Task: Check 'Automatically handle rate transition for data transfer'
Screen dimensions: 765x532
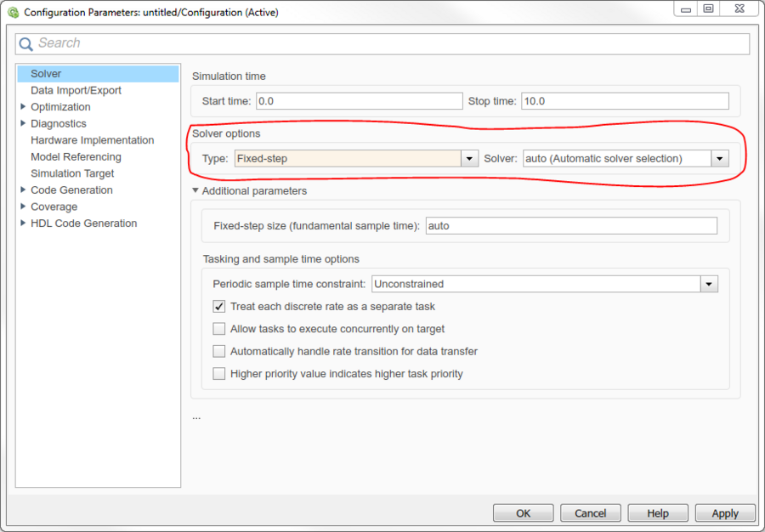Action: click(219, 351)
